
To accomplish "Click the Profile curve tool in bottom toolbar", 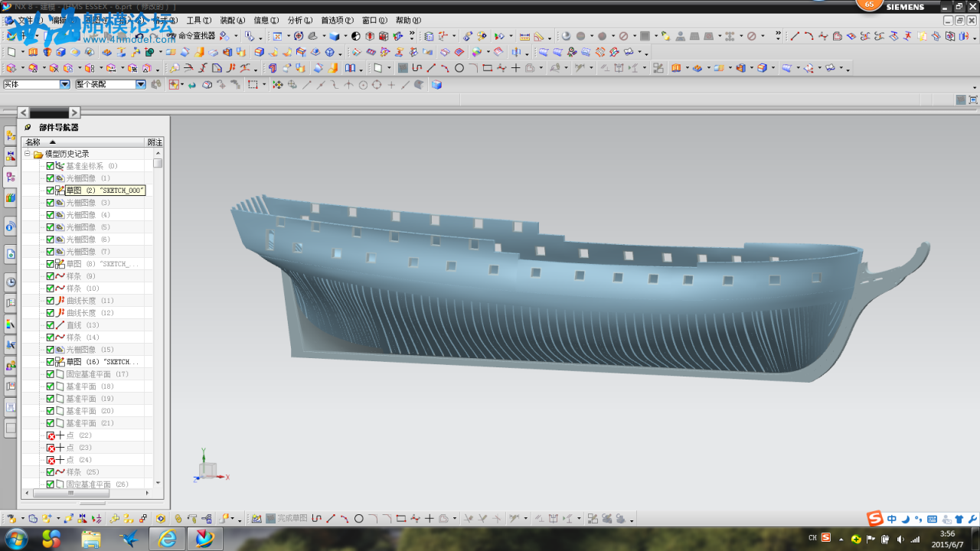I will pos(316,519).
